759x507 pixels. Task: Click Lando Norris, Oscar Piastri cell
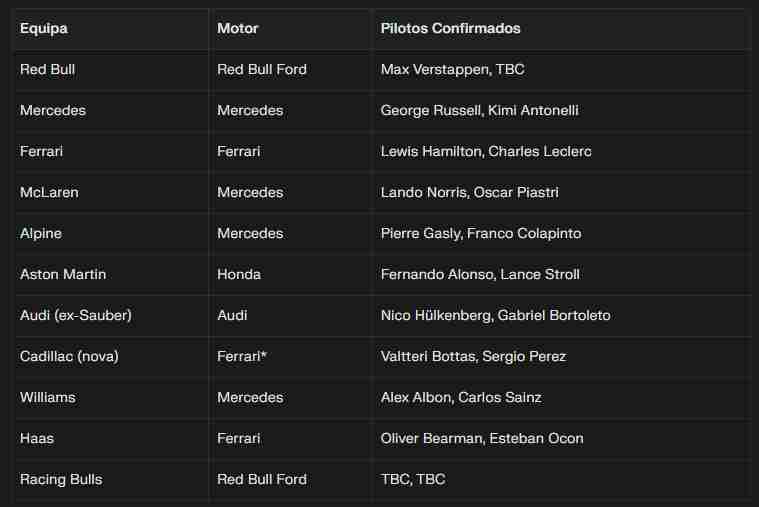click(x=469, y=193)
